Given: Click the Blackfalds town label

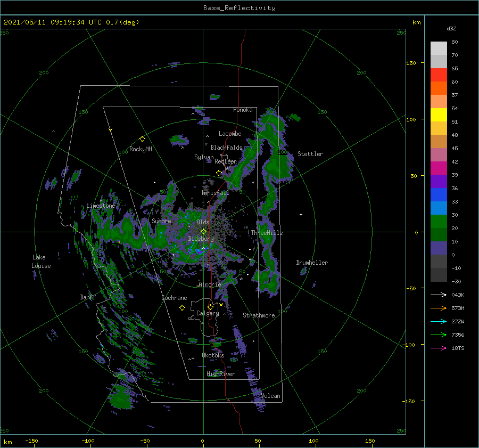Looking at the screenshot, I should 226,148.
